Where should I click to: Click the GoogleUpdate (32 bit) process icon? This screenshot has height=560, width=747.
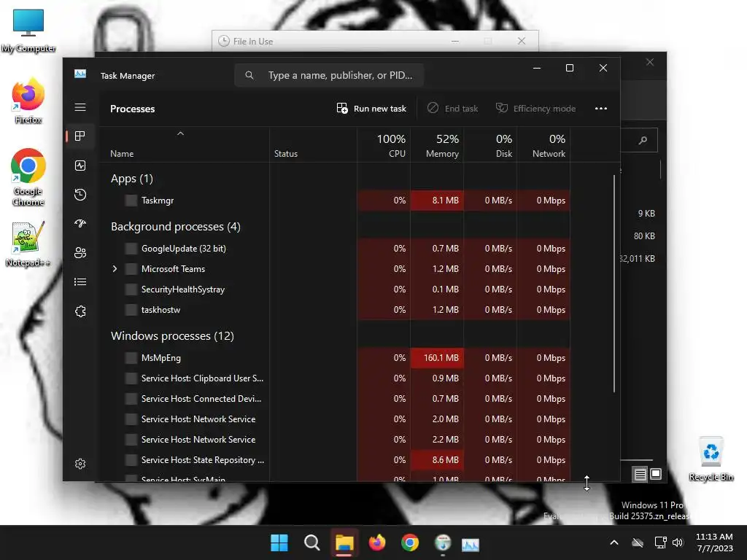(131, 249)
